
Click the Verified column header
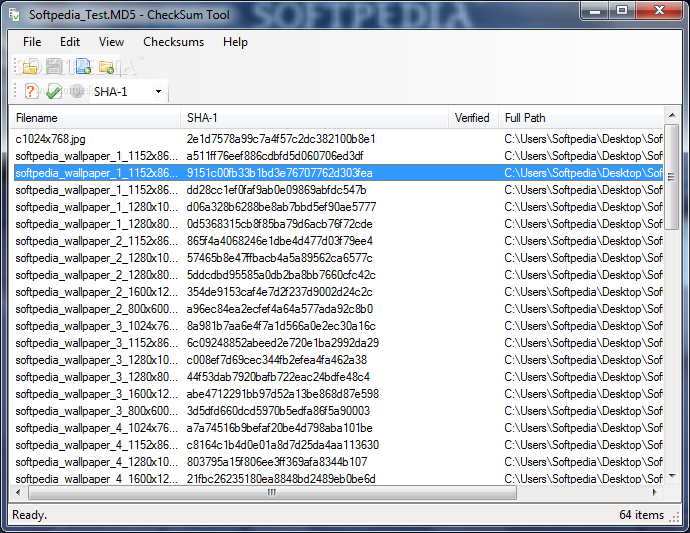473,118
